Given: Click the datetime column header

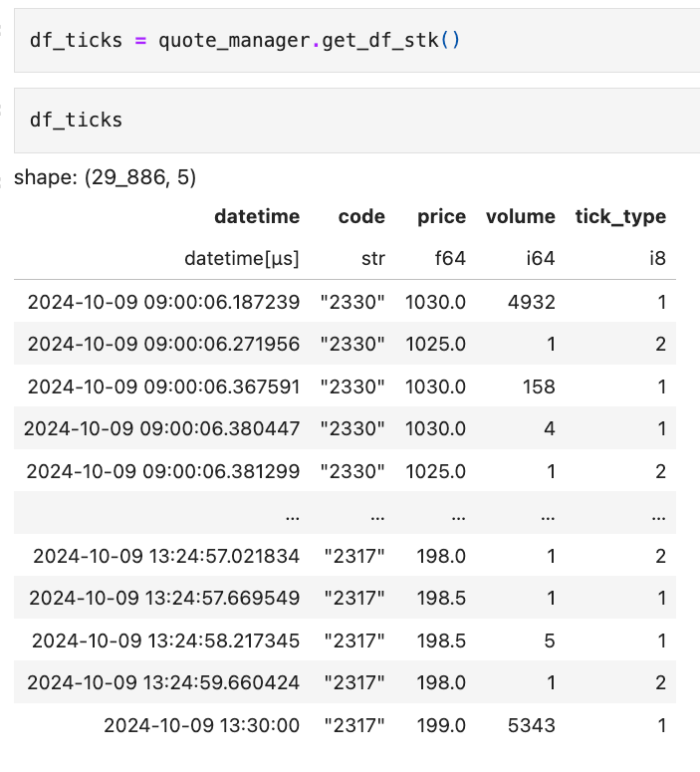Looking at the screenshot, I should coord(257,216).
